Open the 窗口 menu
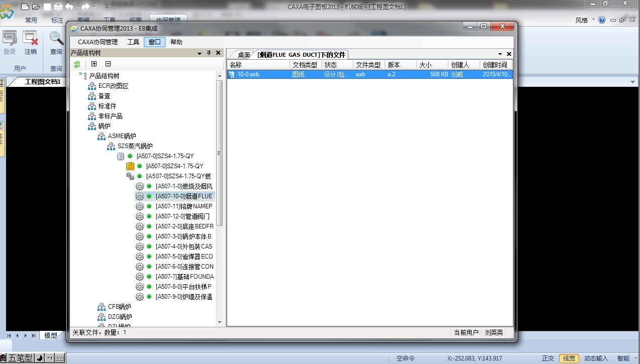 click(x=154, y=42)
